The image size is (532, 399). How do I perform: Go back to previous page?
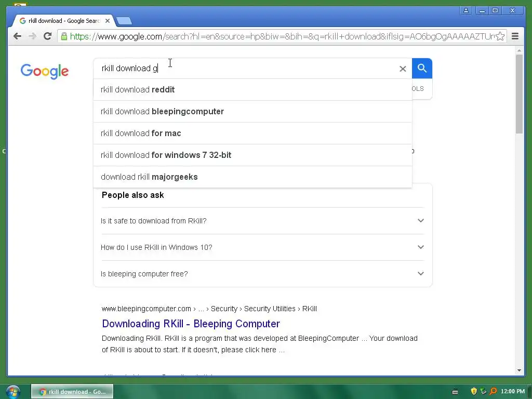click(x=17, y=36)
